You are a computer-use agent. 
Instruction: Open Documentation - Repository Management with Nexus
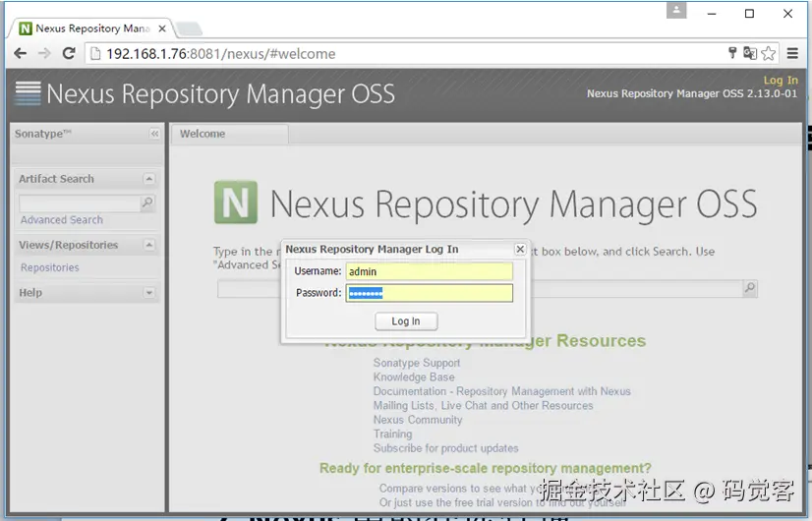point(501,391)
